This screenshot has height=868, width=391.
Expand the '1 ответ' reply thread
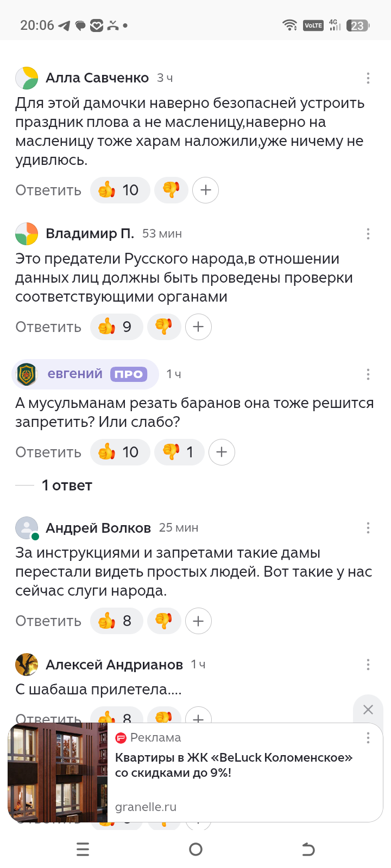click(x=67, y=486)
